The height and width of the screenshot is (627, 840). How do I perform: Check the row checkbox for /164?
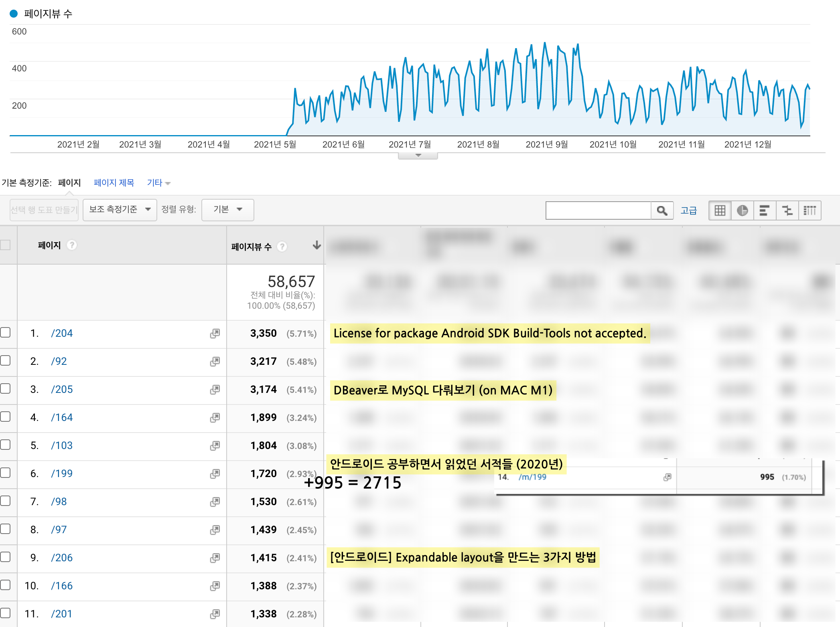click(x=5, y=417)
